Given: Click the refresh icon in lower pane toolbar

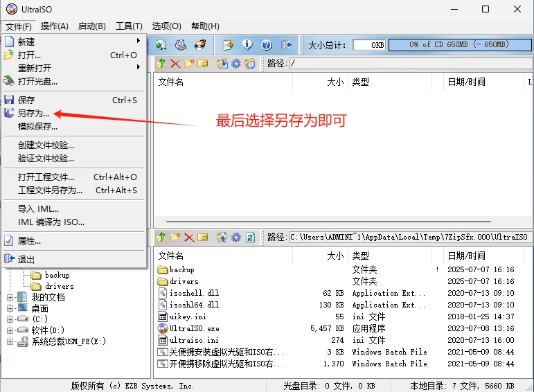Looking at the screenshot, I should click(250, 238).
